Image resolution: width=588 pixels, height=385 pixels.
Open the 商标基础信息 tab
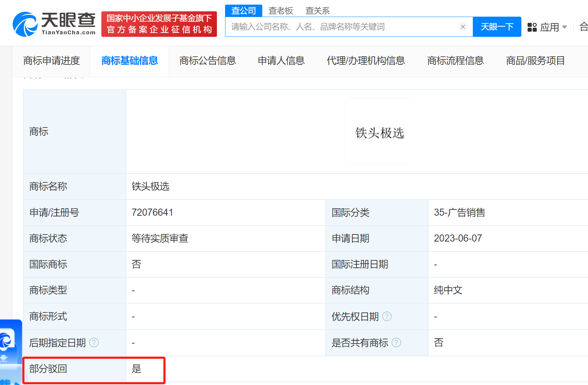pos(129,61)
